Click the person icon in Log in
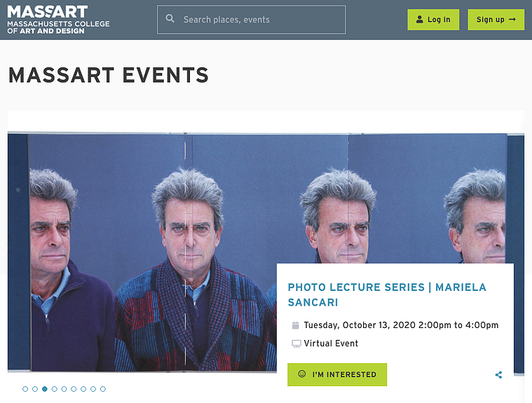Image resolution: width=532 pixels, height=403 pixels. click(x=420, y=20)
